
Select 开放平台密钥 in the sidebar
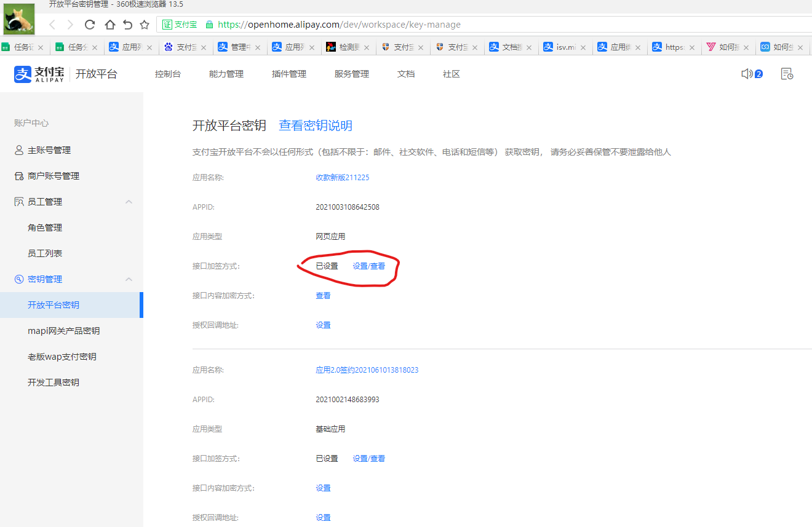(54, 305)
